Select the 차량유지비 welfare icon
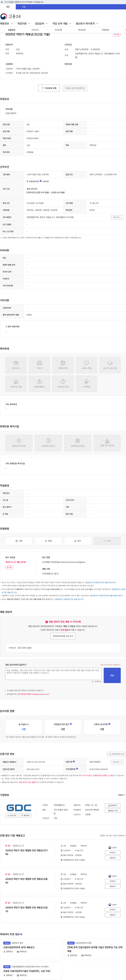 click(63, 365)
